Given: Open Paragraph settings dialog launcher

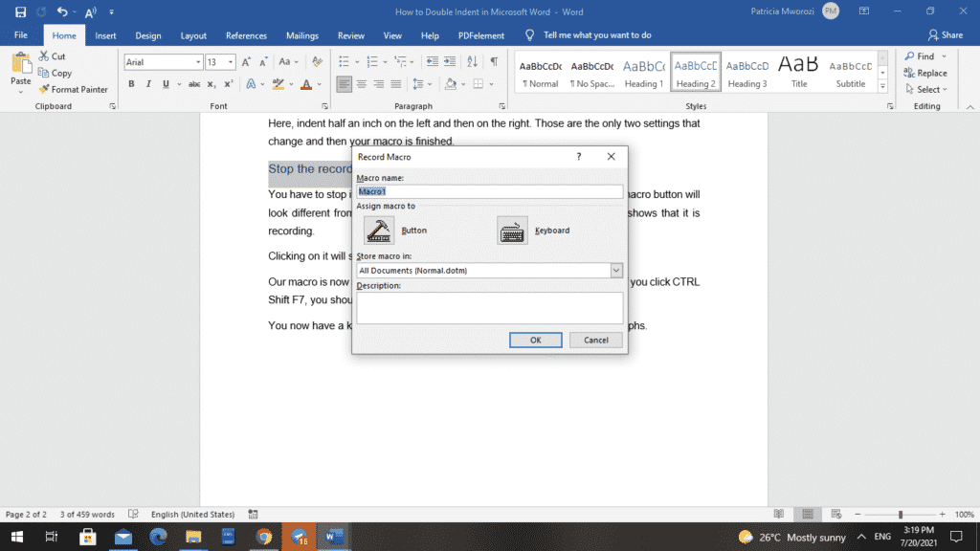Looking at the screenshot, I should coord(501,106).
